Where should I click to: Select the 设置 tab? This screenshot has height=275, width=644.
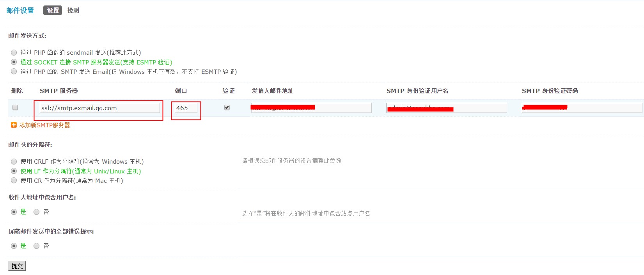(x=53, y=11)
